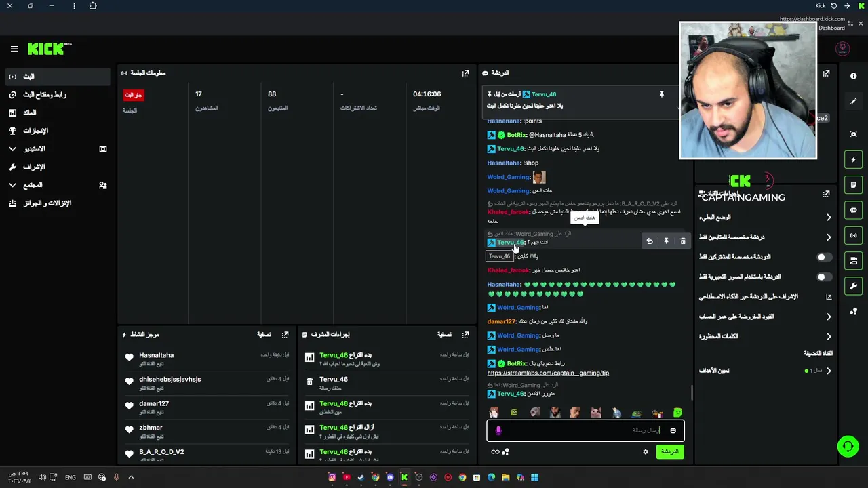Toggle the camera panel icon in the right toolbar

(x=854, y=261)
